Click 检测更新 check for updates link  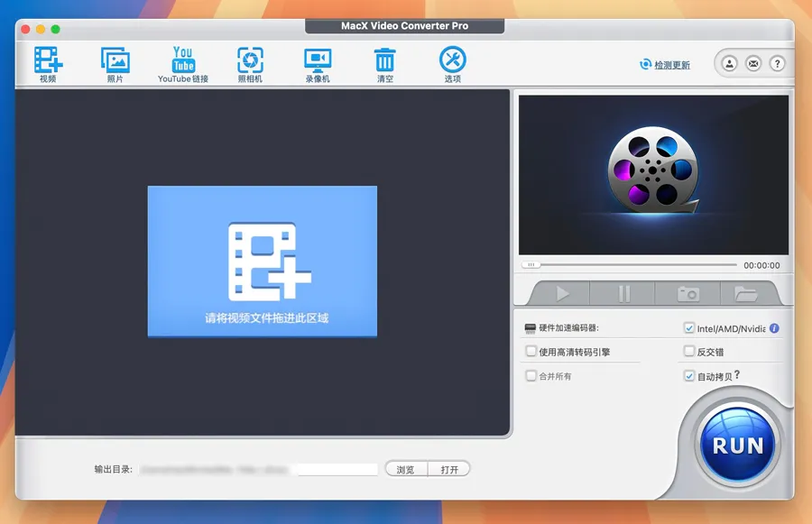[x=665, y=65]
